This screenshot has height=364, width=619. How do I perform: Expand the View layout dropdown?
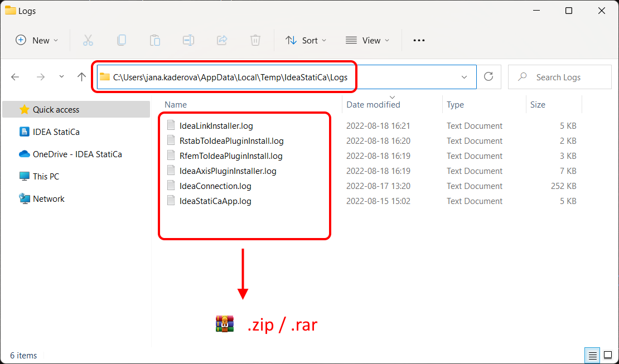367,40
